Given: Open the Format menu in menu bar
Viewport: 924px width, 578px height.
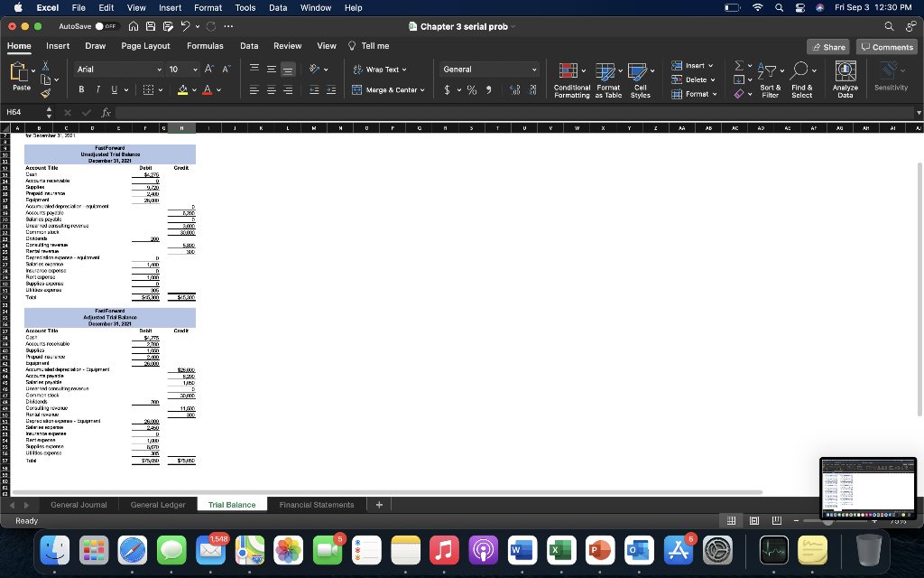Looking at the screenshot, I should (208, 7).
